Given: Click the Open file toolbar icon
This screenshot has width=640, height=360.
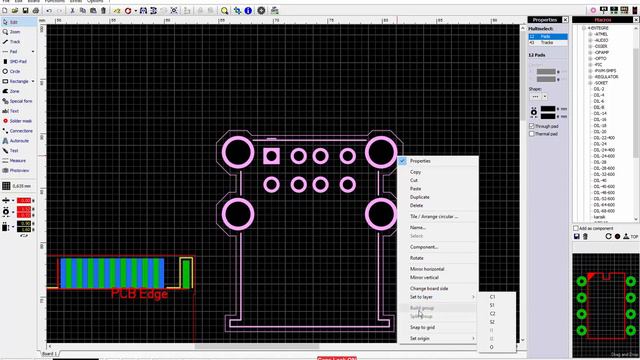Looking at the screenshot, I should (x=15, y=11).
